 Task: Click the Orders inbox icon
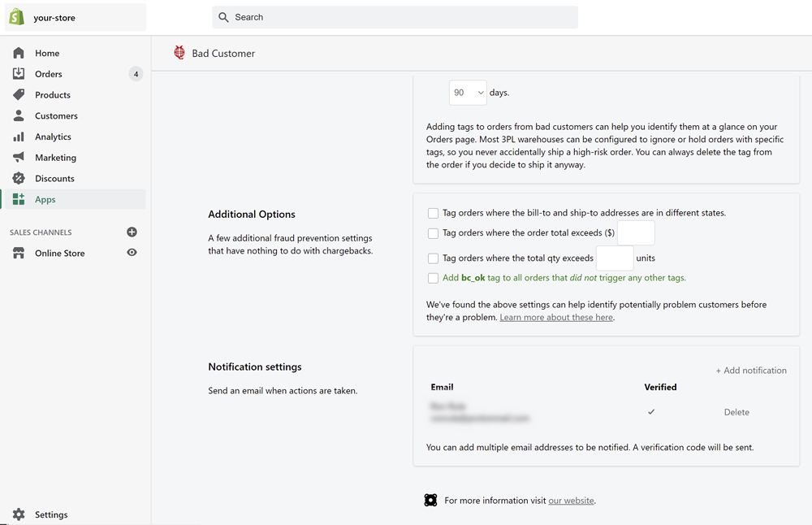19,74
